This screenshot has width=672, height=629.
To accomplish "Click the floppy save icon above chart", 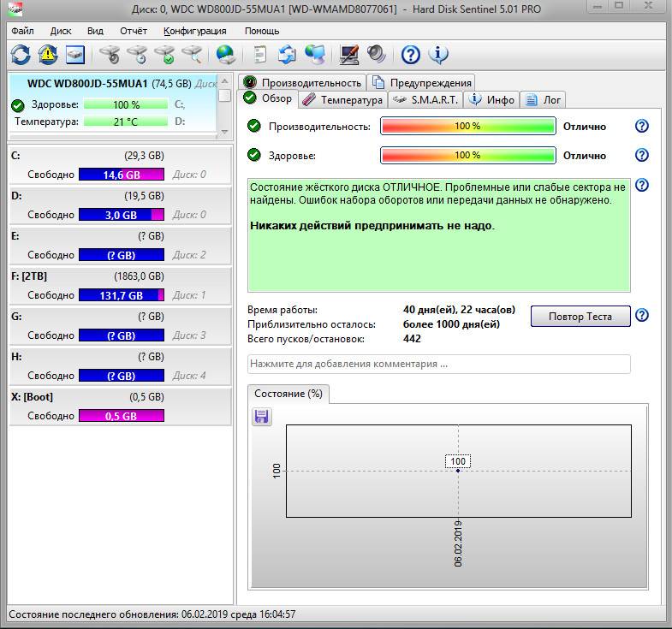I will [x=262, y=416].
